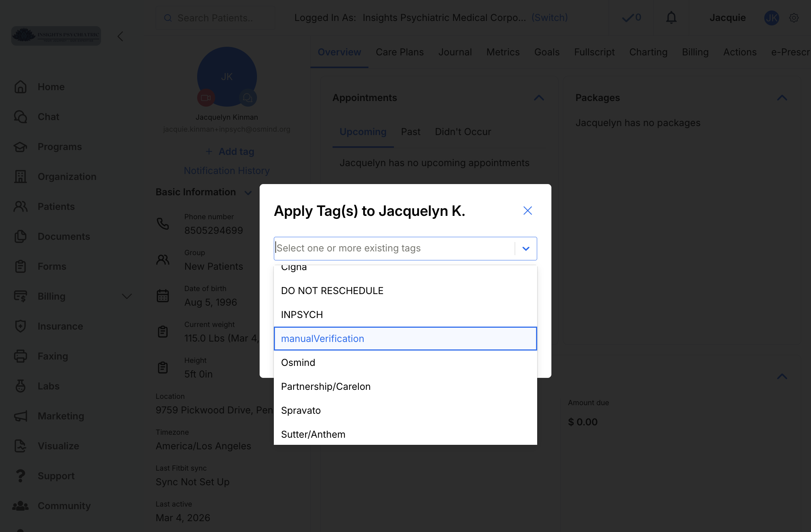
Task: Choose the Spravato tag option
Action: 405,410
